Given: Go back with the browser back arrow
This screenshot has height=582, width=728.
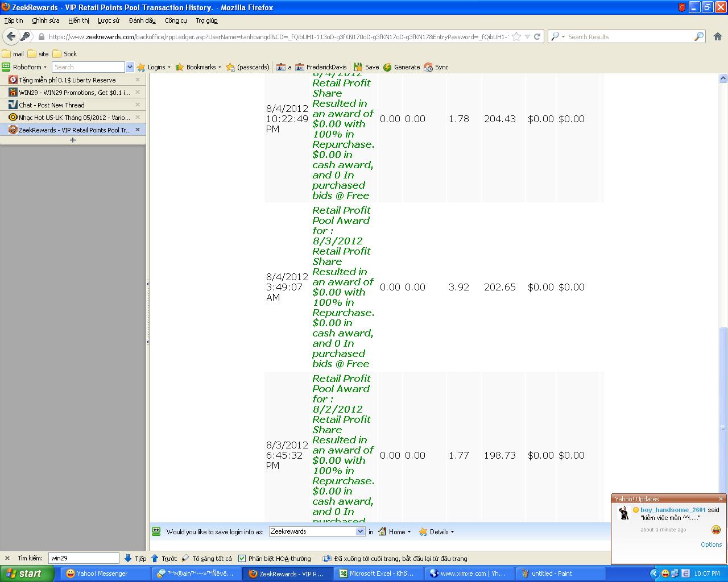Looking at the screenshot, I should [11, 36].
